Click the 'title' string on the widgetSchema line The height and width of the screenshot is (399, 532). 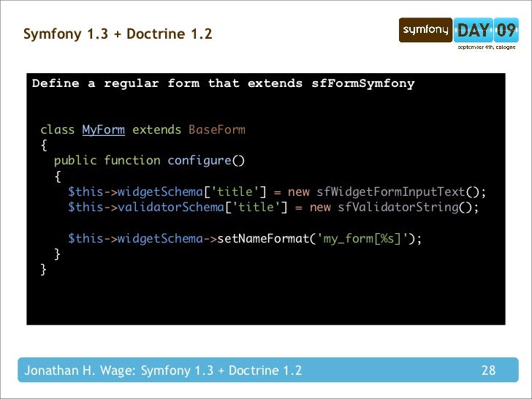(235, 191)
